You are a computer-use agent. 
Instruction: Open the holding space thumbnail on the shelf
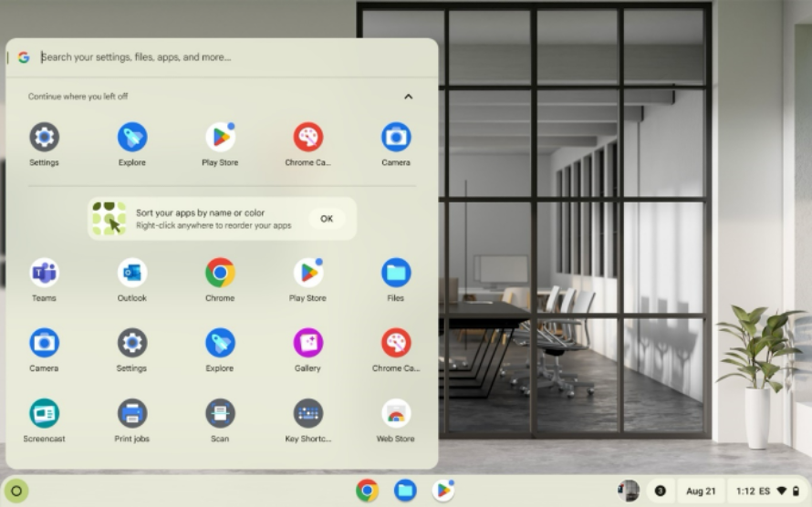[629, 491]
